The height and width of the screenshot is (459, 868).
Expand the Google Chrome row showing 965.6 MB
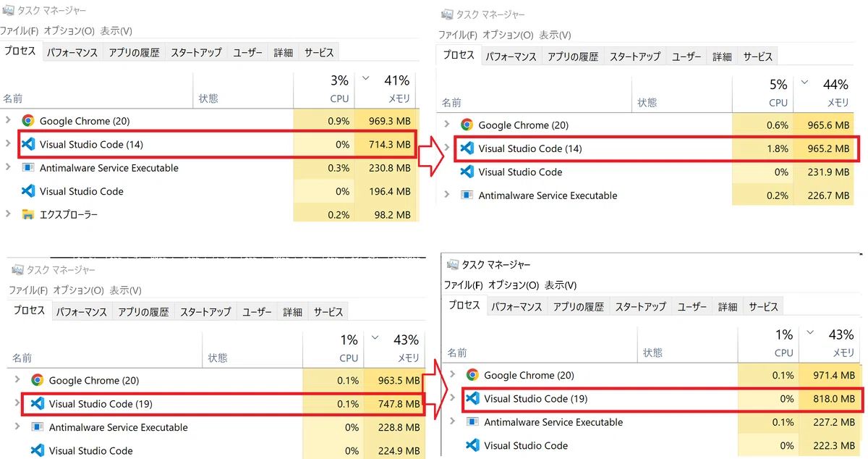[x=447, y=125]
